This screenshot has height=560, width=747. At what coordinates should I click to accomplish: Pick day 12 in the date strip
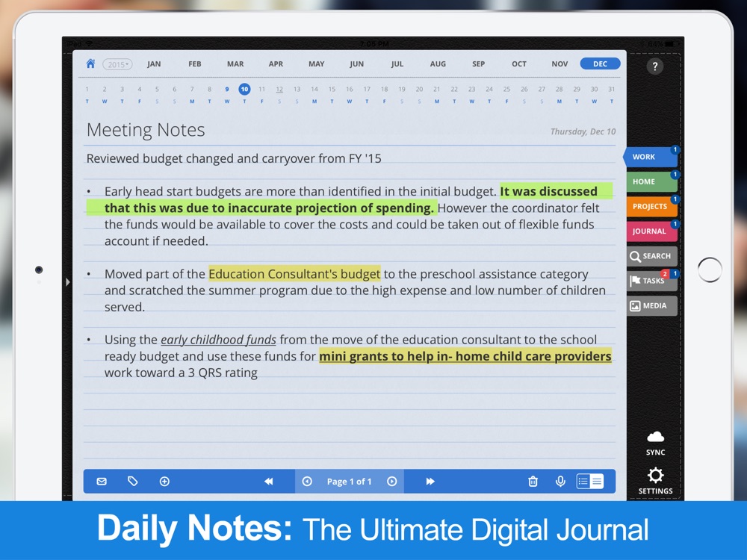pyautogui.click(x=279, y=89)
